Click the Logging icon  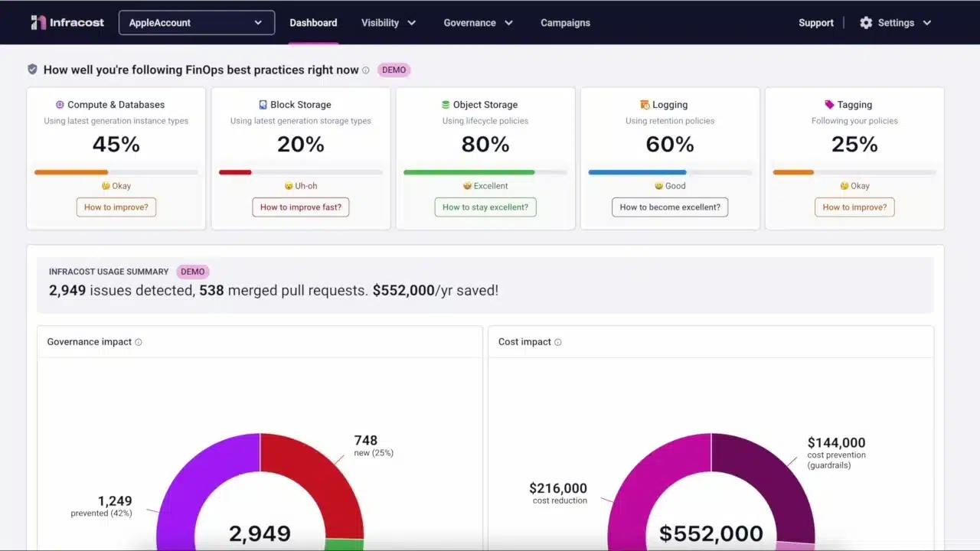click(645, 105)
